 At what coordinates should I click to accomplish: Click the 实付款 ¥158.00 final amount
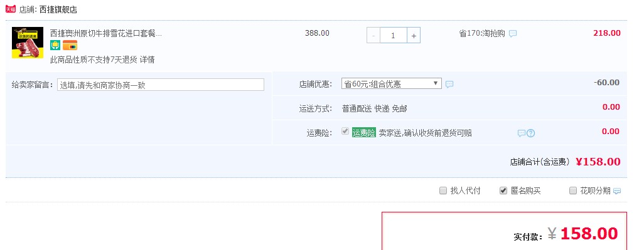[583, 234]
